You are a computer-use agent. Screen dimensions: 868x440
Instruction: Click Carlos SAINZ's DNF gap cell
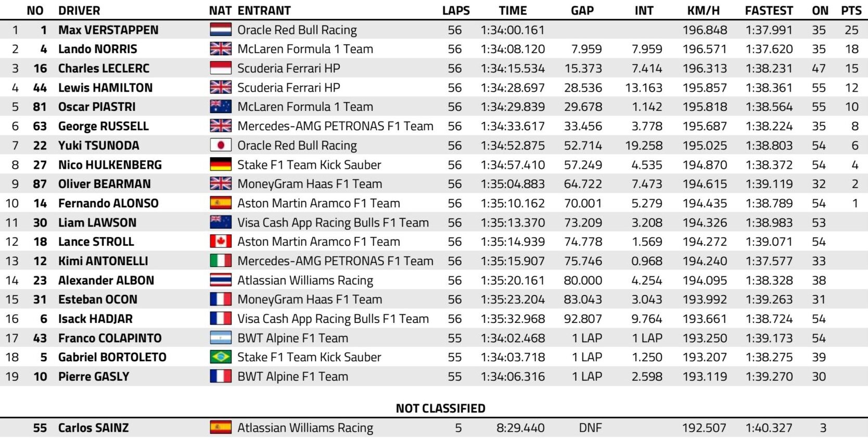(590, 428)
